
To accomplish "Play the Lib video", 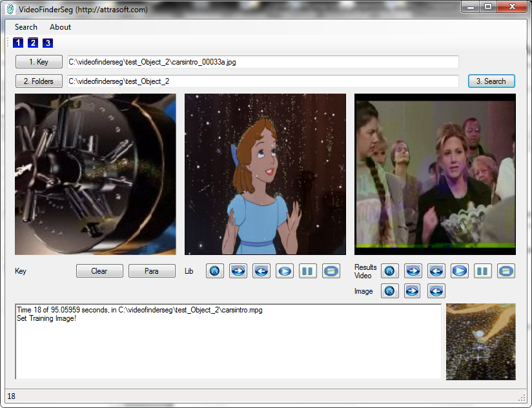I will click(x=285, y=271).
